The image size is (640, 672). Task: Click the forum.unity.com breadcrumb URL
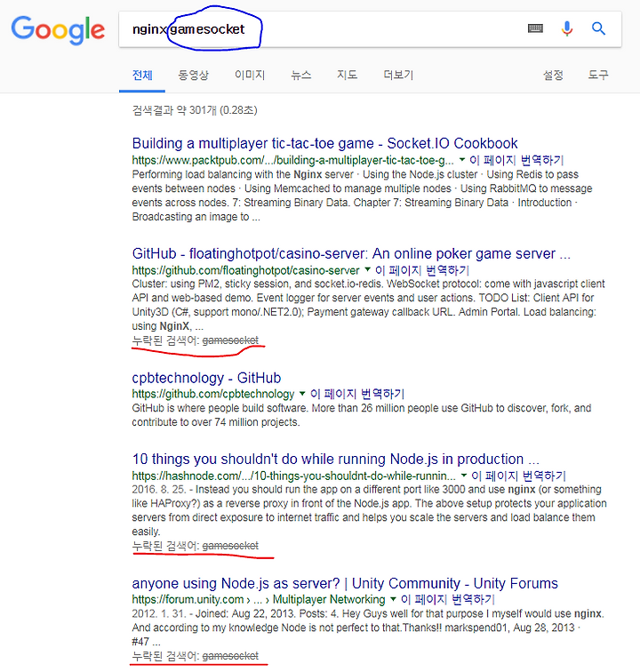tap(259, 599)
